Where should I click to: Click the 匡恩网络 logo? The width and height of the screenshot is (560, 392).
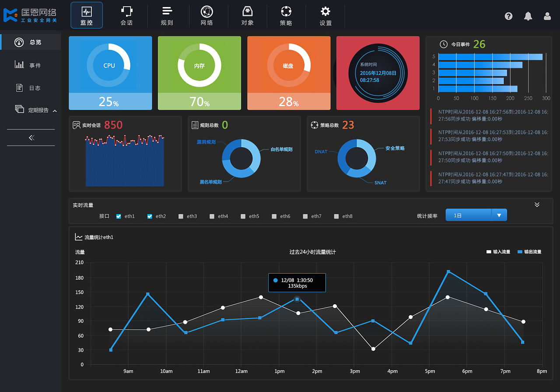[30, 15]
